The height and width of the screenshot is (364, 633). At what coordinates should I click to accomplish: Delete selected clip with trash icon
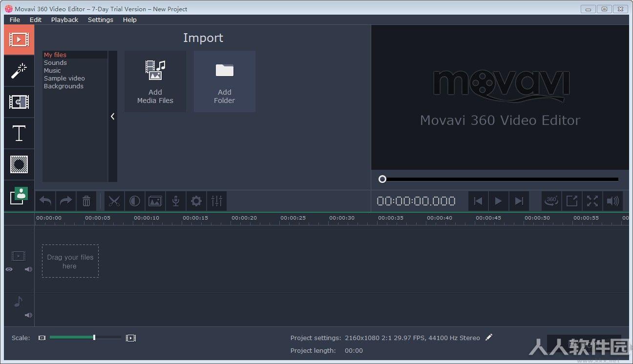point(86,201)
